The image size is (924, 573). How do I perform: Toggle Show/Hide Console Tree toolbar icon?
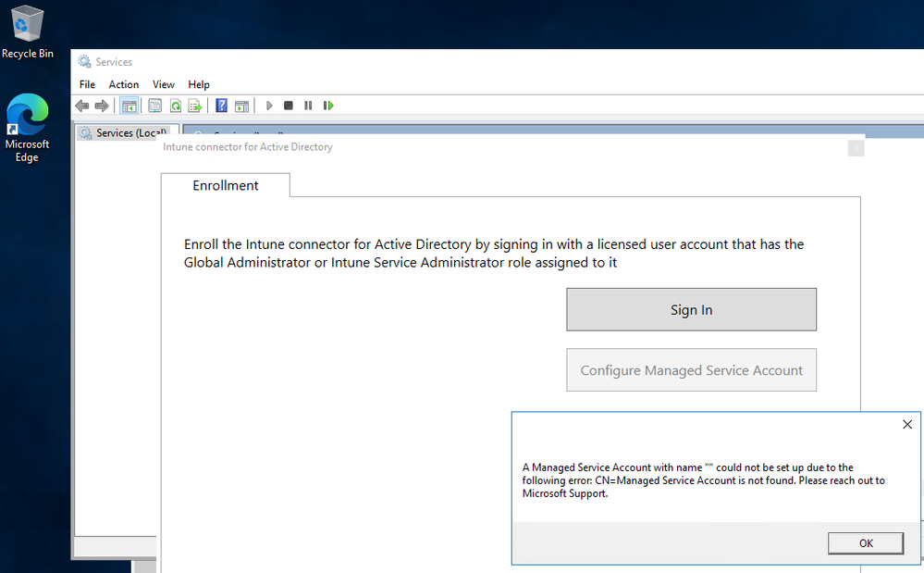click(x=129, y=106)
